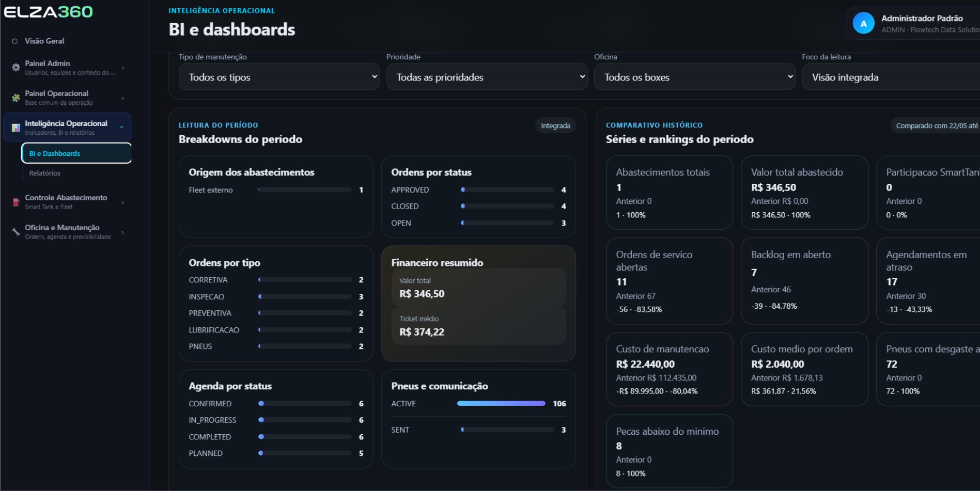The image size is (980, 491).
Task: Click the Breakdowns do período heading
Action: [240, 139]
